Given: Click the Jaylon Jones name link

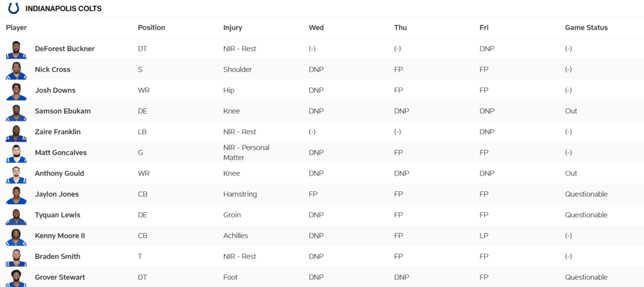Looking at the screenshot, I should pos(57,194).
